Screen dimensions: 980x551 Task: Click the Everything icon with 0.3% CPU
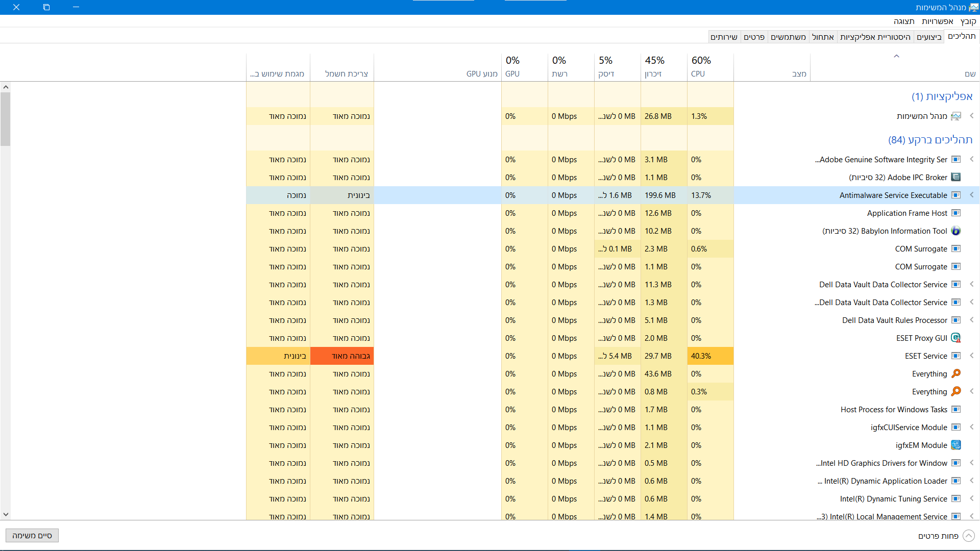pos(956,392)
